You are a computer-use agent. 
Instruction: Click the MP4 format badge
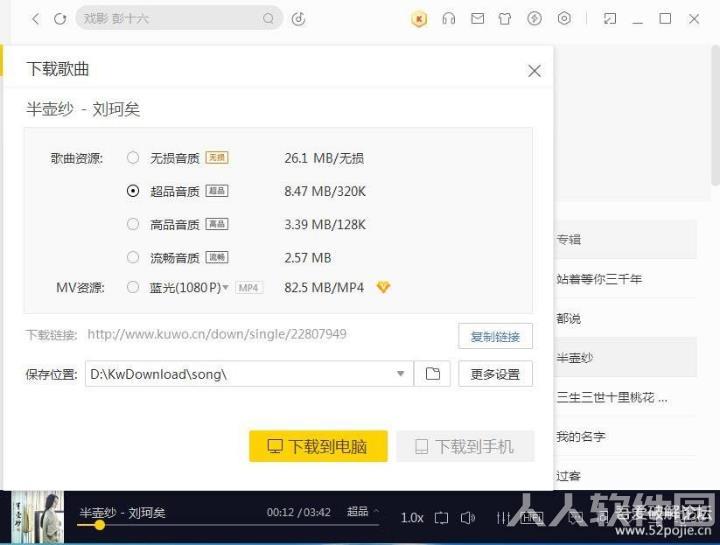coord(249,287)
